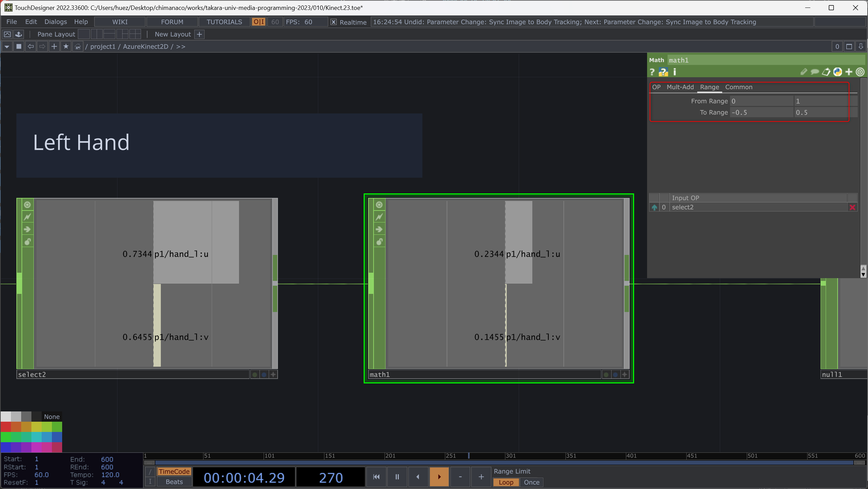Open bookmarks with the star icon

pyautogui.click(x=66, y=46)
